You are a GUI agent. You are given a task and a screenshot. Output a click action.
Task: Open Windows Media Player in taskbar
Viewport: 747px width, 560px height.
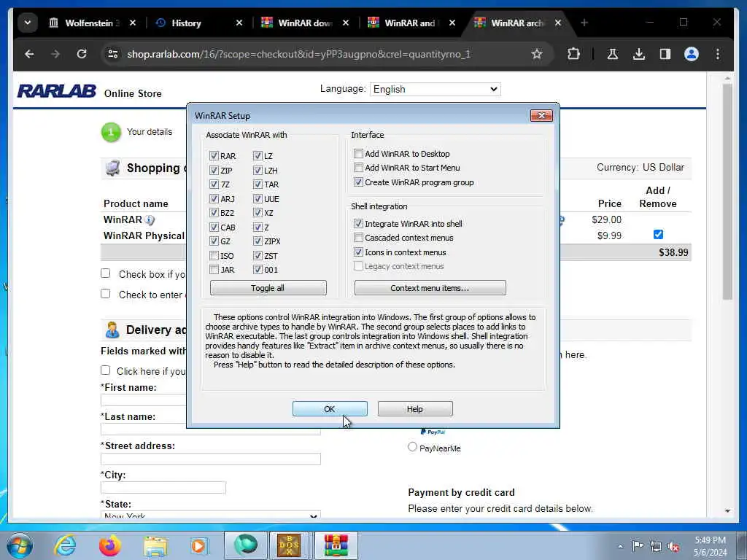[198, 545]
